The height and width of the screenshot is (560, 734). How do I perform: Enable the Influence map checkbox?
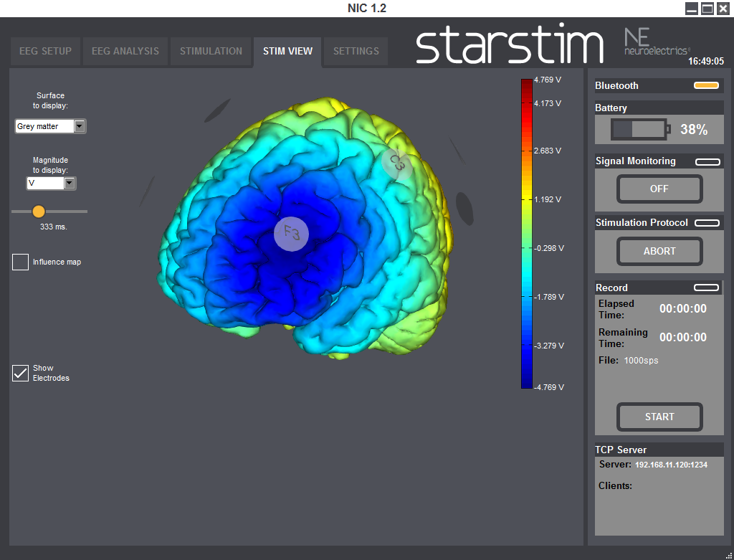pos(20,262)
